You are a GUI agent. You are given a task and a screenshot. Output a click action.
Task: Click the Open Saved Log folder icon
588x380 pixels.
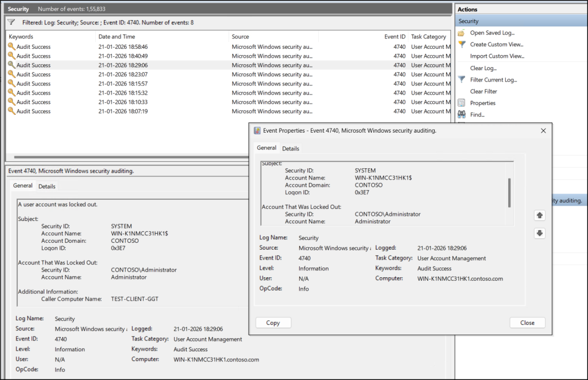[461, 33]
